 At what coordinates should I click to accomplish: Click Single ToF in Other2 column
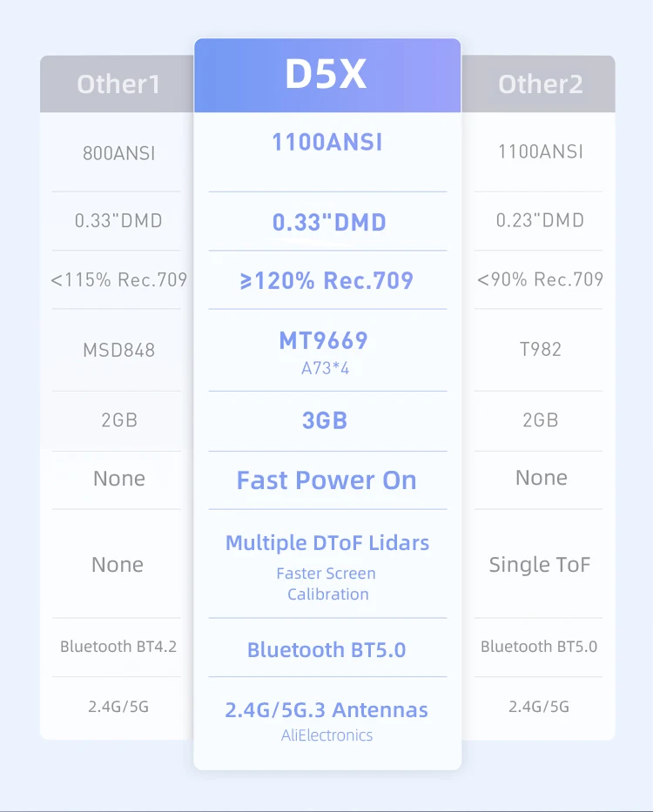tap(539, 565)
